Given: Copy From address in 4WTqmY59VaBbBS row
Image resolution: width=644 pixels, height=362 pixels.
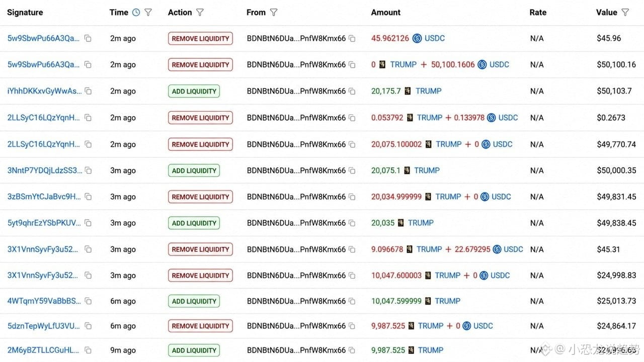Looking at the screenshot, I should tap(352, 301).
